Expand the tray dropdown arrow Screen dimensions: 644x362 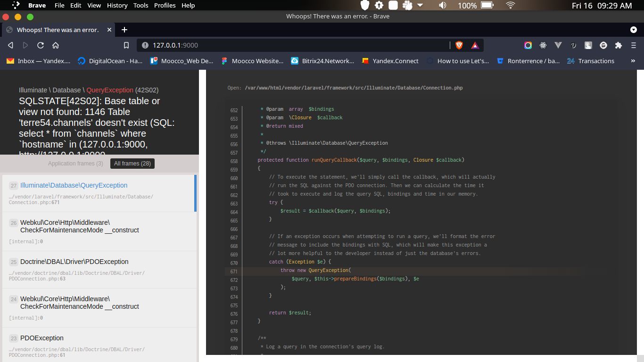point(420,6)
